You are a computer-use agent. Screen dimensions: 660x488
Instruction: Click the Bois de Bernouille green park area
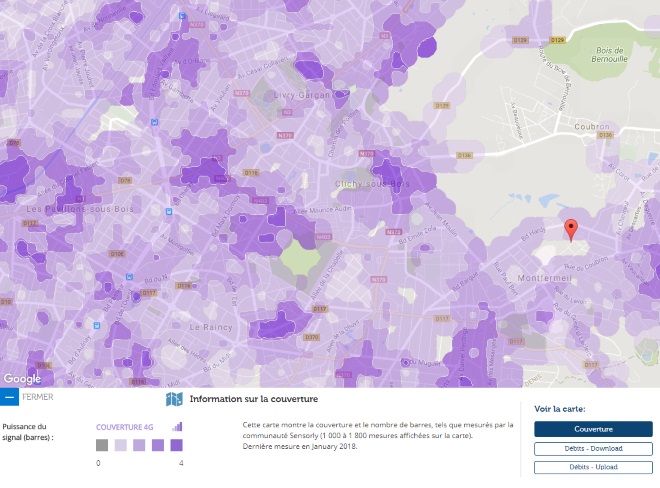click(609, 55)
